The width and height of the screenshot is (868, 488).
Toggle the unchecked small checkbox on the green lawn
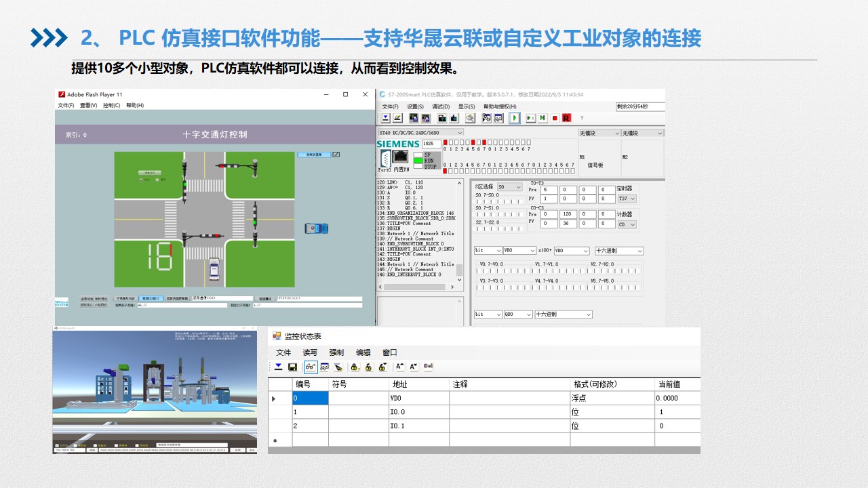(157, 180)
